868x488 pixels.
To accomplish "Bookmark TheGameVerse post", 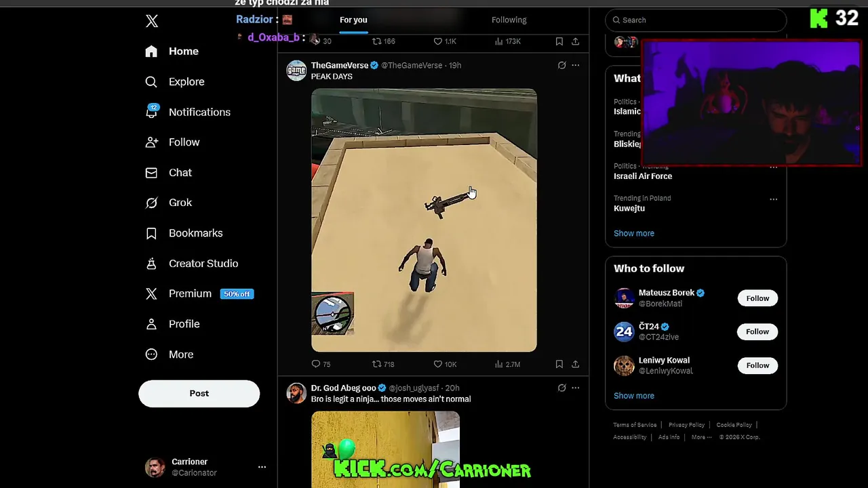I will (559, 364).
